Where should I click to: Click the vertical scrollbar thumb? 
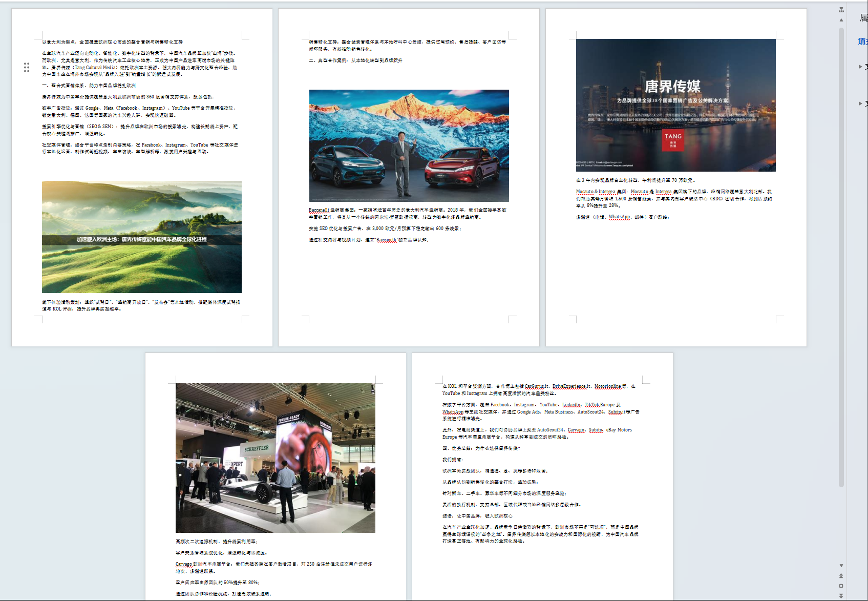841,256
